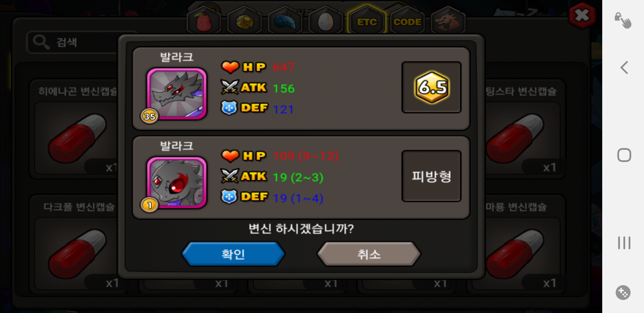
Task: Cancel transformation with the 취소 button
Action: pos(369,254)
